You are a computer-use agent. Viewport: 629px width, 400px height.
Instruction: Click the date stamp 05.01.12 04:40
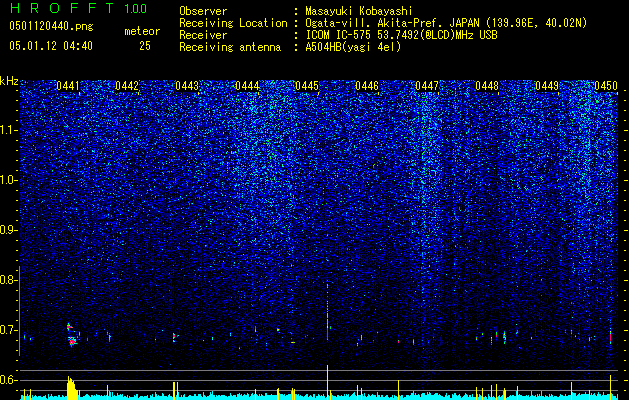[x=51, y=46]
